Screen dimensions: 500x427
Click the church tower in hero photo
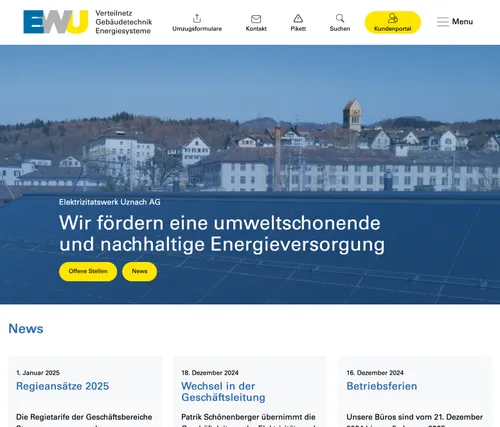point(352,115)
